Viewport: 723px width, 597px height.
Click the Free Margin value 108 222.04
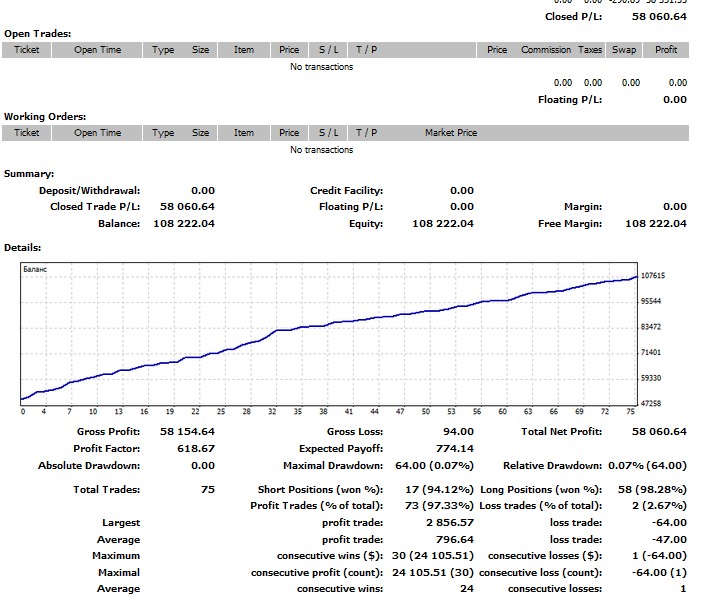(x=656, y=224)
